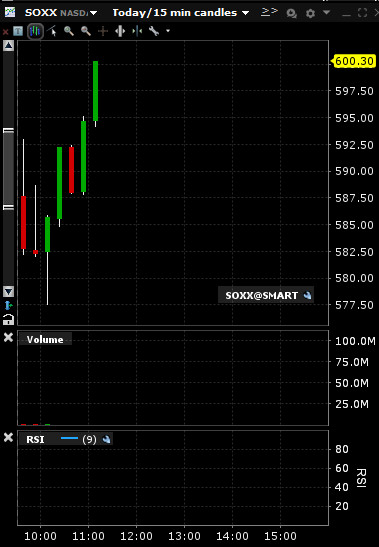The height and width of the screenshot is (547, 379).
Task: Click the 13:00 time axis label
Action: [x=184, y=536]
